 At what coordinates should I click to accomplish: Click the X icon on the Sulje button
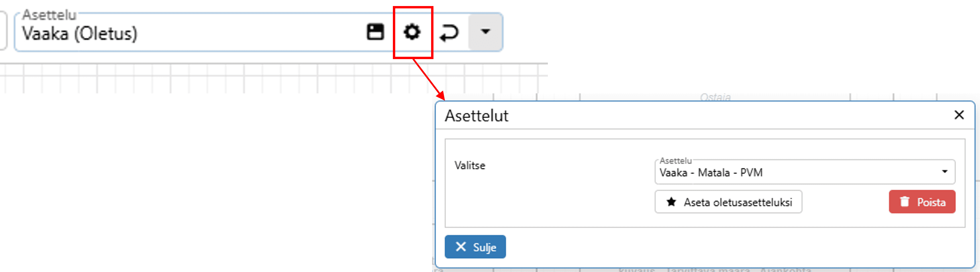click(x=461, y=247)
